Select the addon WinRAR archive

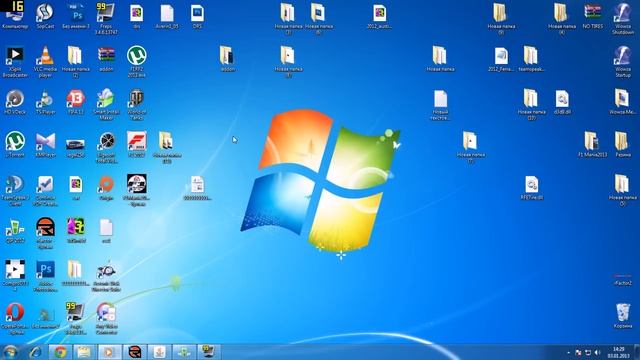click(x=106, y=59)
